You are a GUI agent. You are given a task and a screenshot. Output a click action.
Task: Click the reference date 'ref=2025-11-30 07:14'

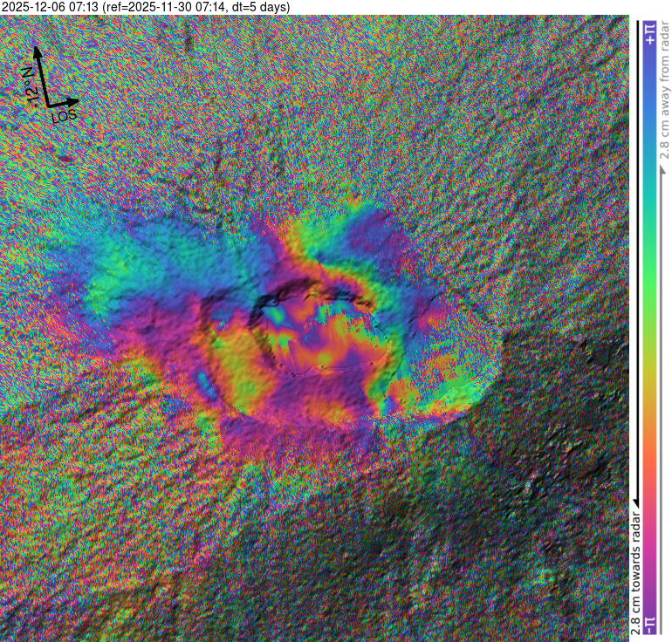click(173, 7)
